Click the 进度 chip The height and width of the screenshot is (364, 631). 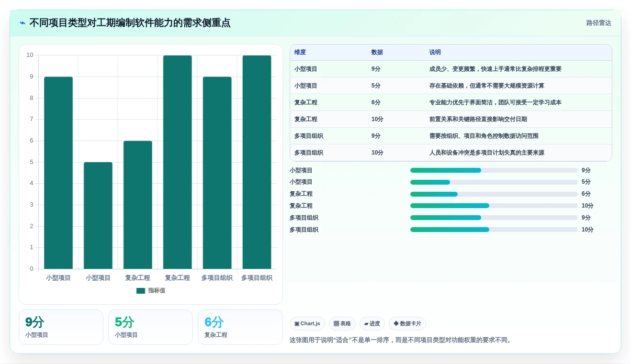point(372,324)
